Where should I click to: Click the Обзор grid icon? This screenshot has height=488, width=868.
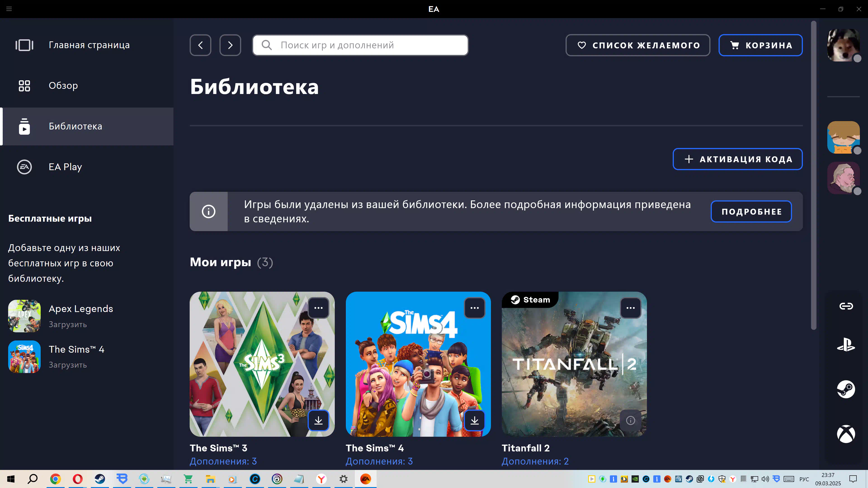coord(24,86)
